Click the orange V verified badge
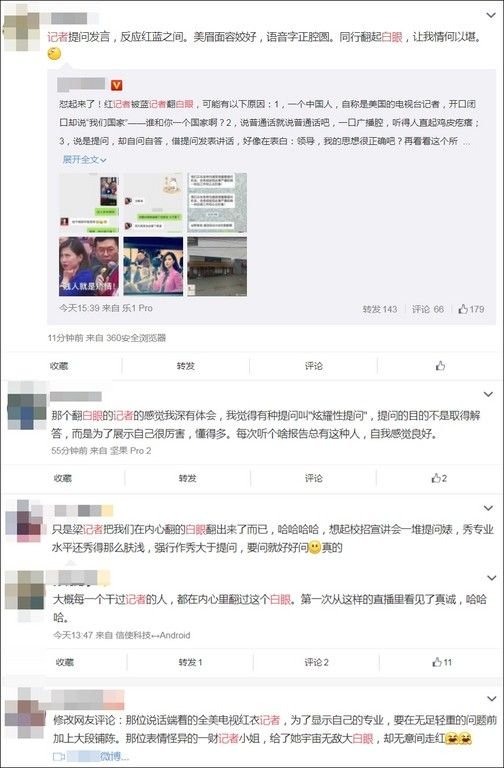Viewport: 504px width, 768px height. pos(117,85)
